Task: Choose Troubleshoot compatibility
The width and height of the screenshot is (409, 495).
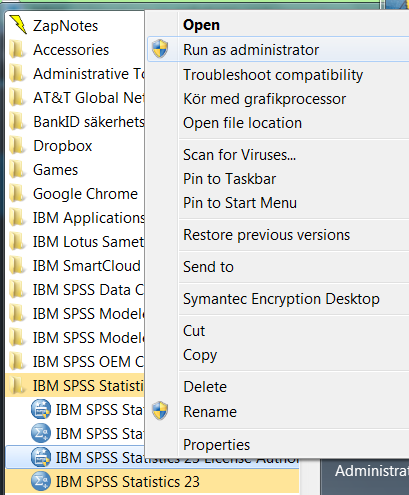Action: (273, 75)
